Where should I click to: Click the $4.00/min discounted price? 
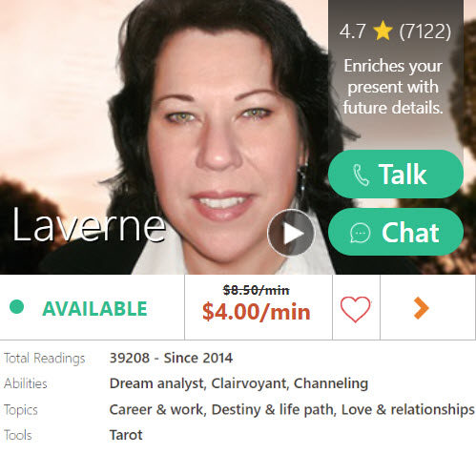click(x=257, y=312)
